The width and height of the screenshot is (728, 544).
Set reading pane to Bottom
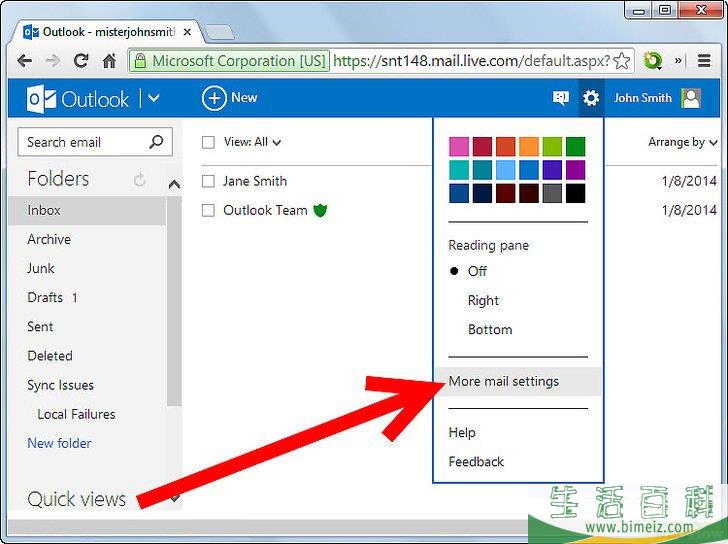coord(490,330)
